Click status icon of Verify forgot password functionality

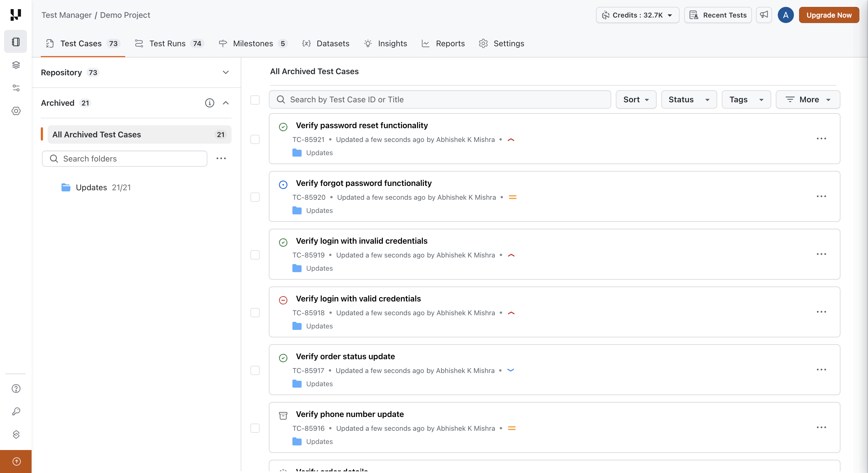pos(283,185)
